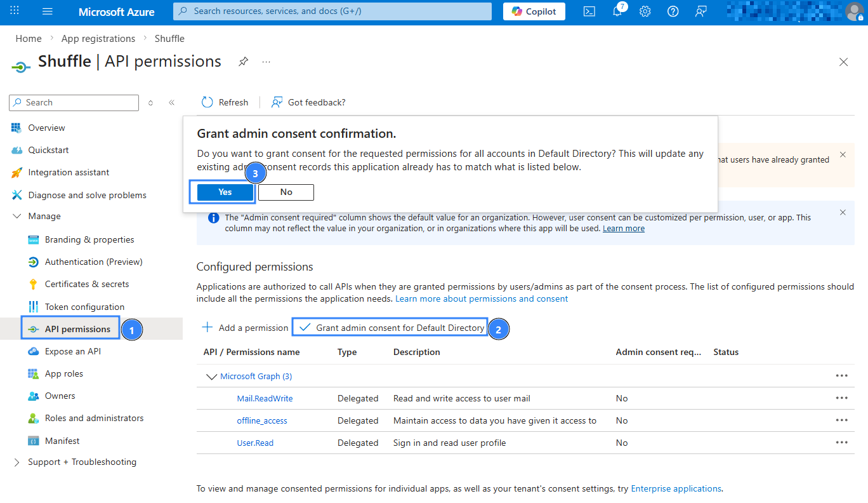View notifications via the bell icon
The width and height of the screenshot is (868, 503).
coord(617,11)
